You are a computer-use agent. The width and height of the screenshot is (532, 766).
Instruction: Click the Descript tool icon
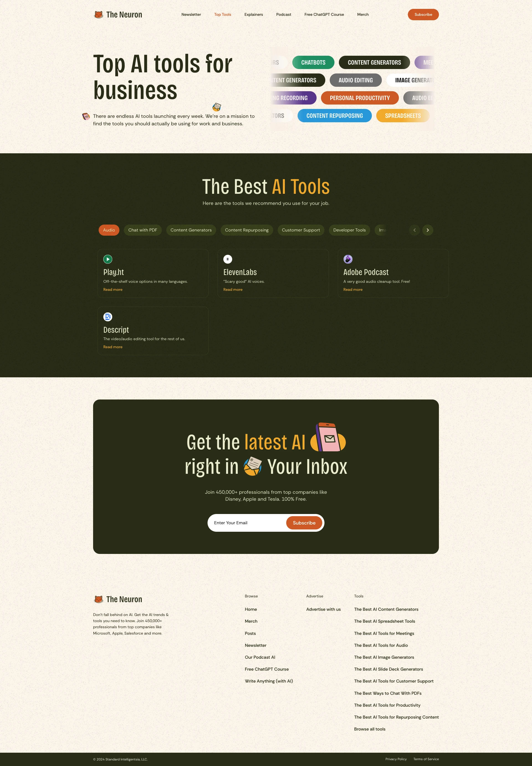(108, 317)
